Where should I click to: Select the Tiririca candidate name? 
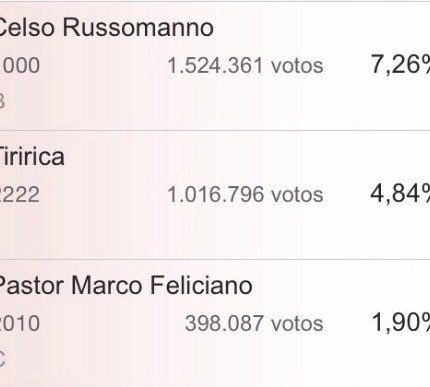(32, 156)
